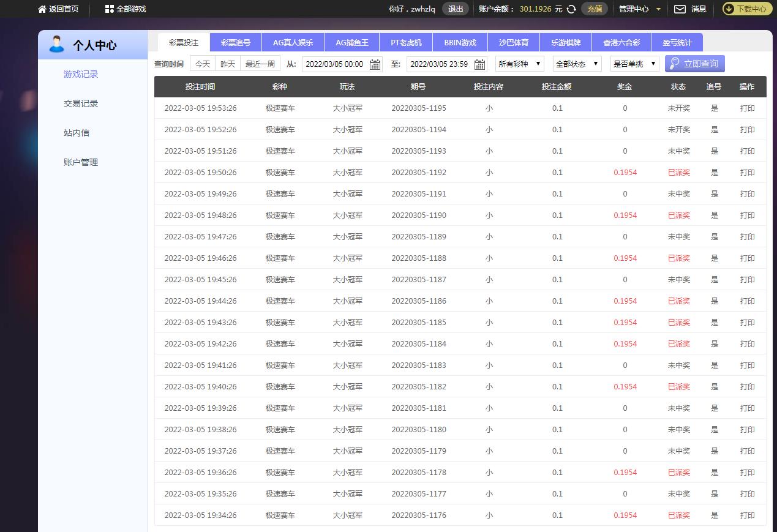Image resolution: width=777 pixels, height=532 pixels.
Task: Select 交易记录 in the left sidebar
Action: [x=81, y=103]
